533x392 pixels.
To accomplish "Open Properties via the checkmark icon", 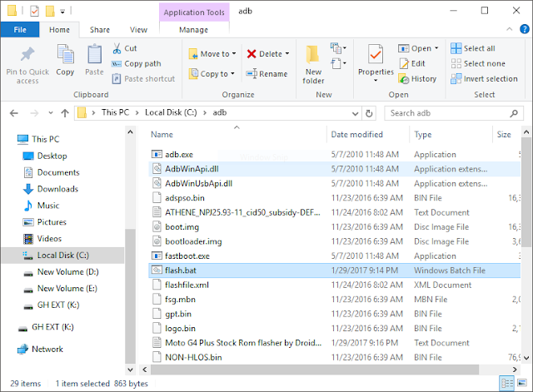I will [x=376, y=54].
